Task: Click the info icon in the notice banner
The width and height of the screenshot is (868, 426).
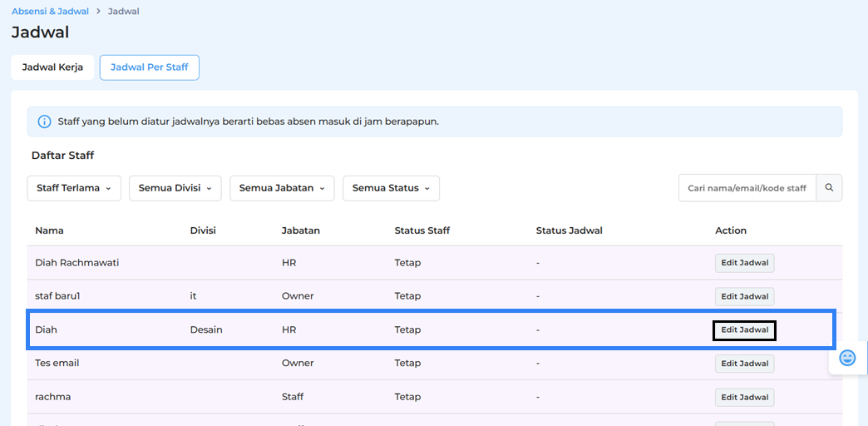Action: 45,121
